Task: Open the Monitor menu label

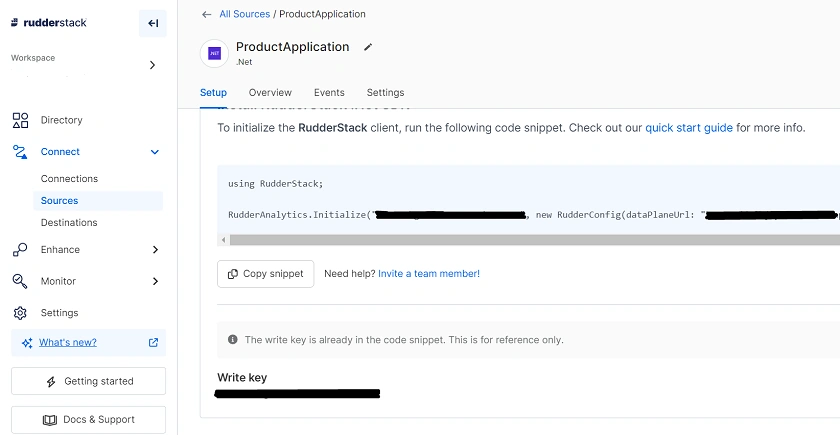Action: coord(58,281)
